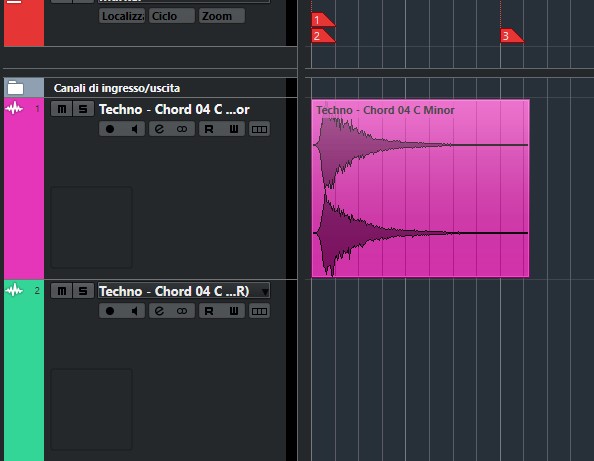Toggle monitor speaker icon on track 1
Screen dimensions: 594x461
(133, 129)
